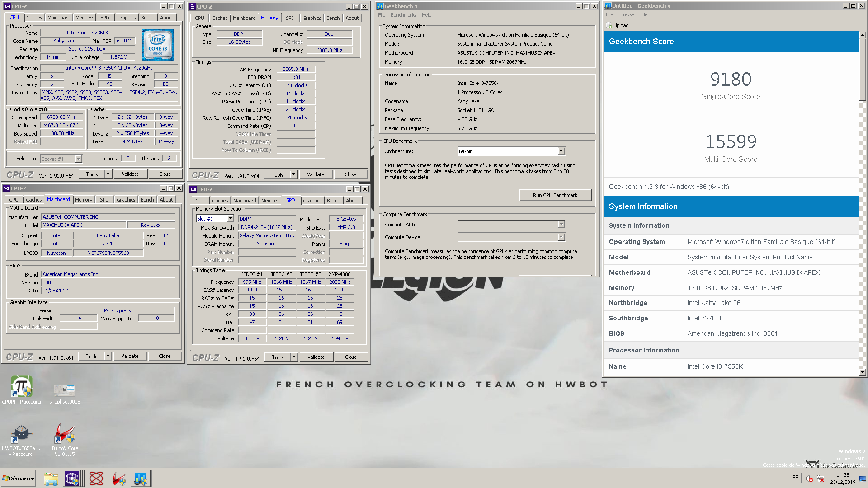868x488 pixels.
Task: Switch to SPD tab in CPU-Z CPU window
Action: 105,18
